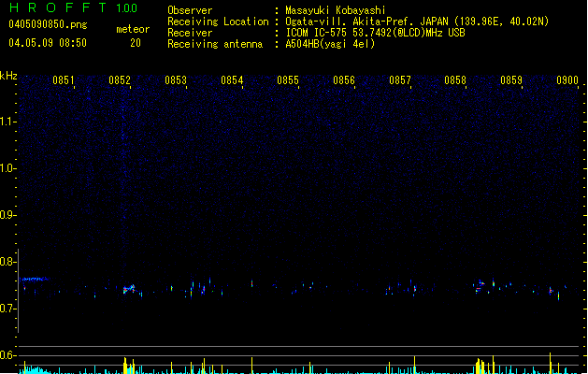Click the date stamp 04.05.09 08:50
This screenshot has width=588, height=374.
click(x=48, y=43)
